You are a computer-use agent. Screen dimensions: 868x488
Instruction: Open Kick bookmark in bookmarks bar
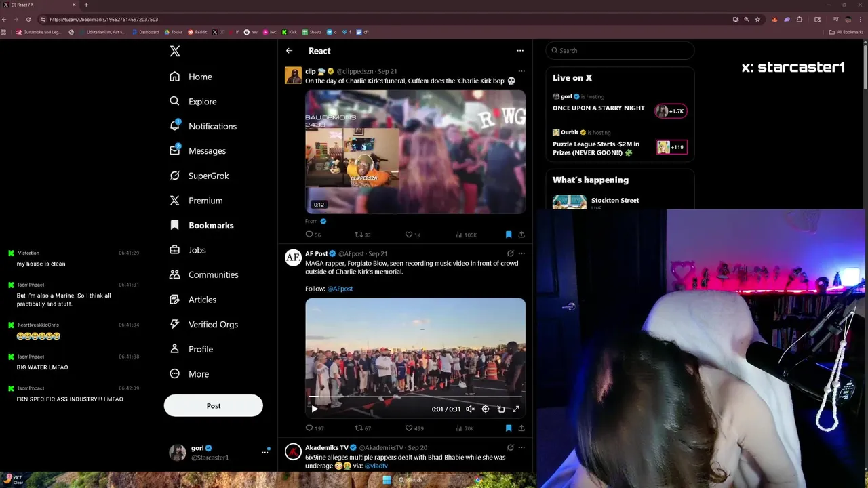[x=290, y=32]
